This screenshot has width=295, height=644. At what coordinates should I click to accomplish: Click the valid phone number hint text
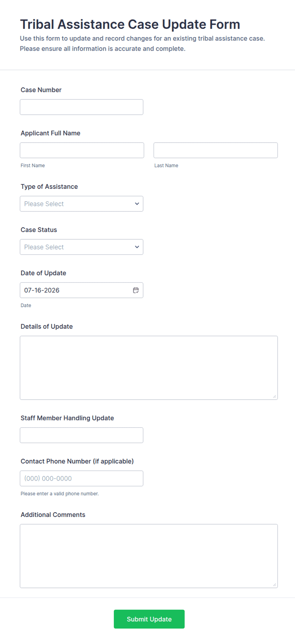[x=60, y=493]
